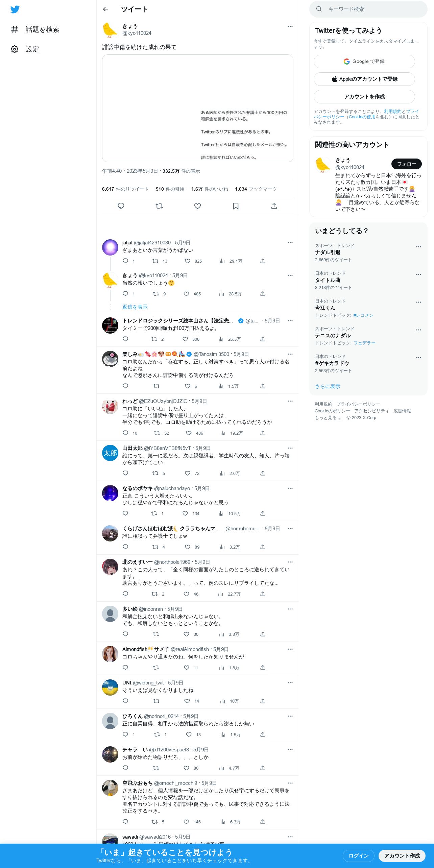View the 510 件の引用 quotes list
Viewport: 434px width, 868px height.
[x=170, y=189]
